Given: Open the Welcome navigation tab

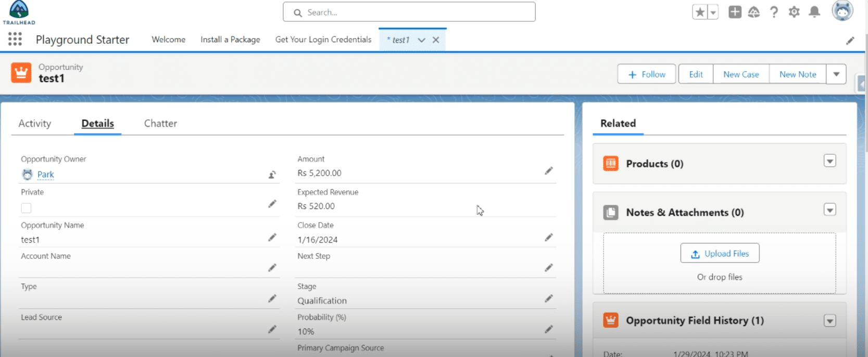Looking at the screenshot, I should pyautogui.click(x=168, y=40).
